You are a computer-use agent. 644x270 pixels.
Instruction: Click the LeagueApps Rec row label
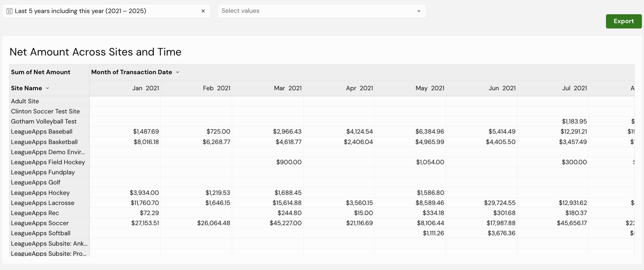tap(35, 213)
